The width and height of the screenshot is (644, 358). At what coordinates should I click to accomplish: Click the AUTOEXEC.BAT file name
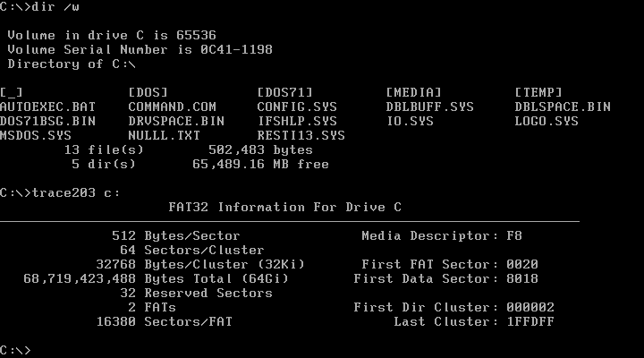click(47, 107)
